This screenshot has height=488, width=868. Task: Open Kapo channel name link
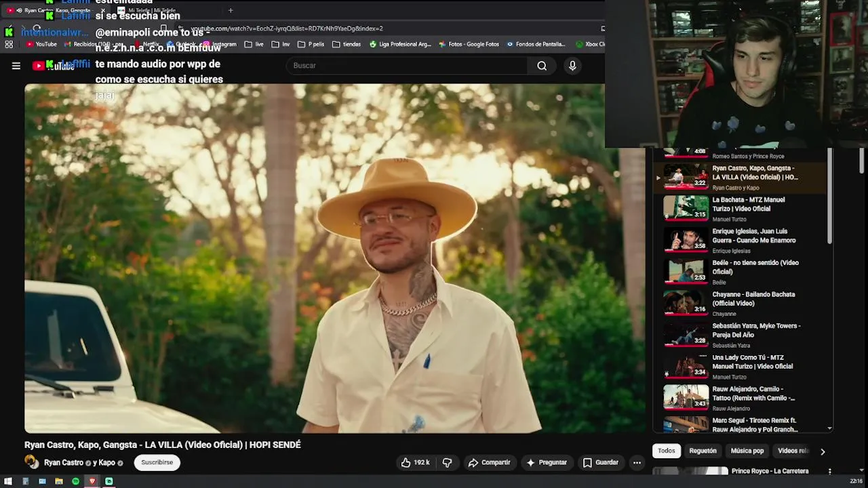point(107,463)
